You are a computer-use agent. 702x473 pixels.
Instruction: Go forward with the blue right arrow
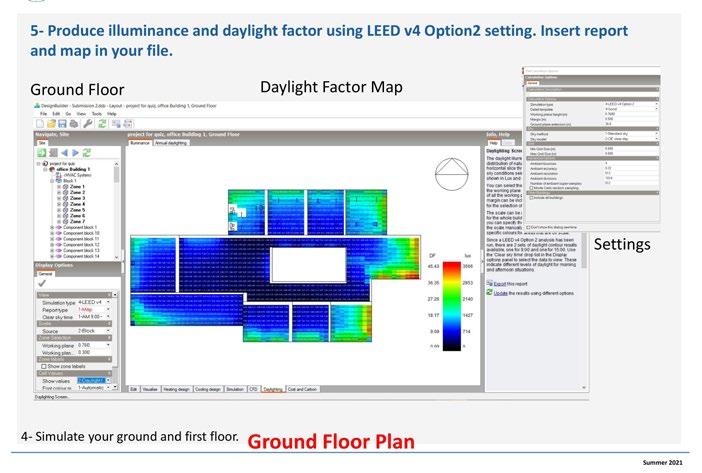pos(75,153)
